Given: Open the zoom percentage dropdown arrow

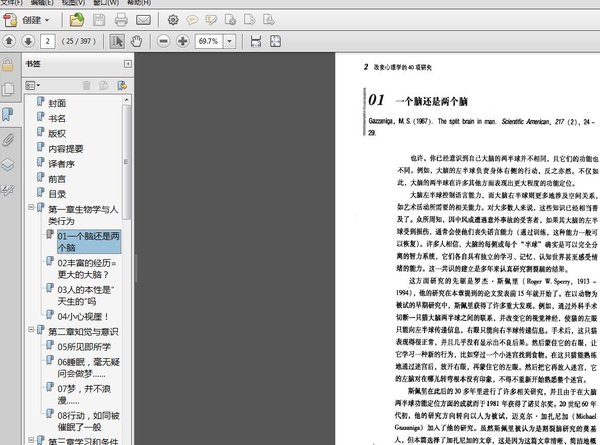Looking at the screenshot, I should (231, 41).
